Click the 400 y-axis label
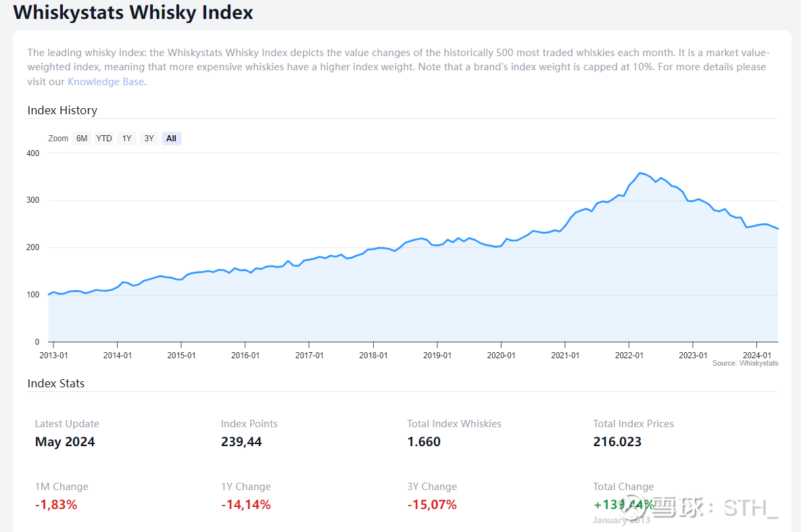The image size is (801, 532). point(33,153)
